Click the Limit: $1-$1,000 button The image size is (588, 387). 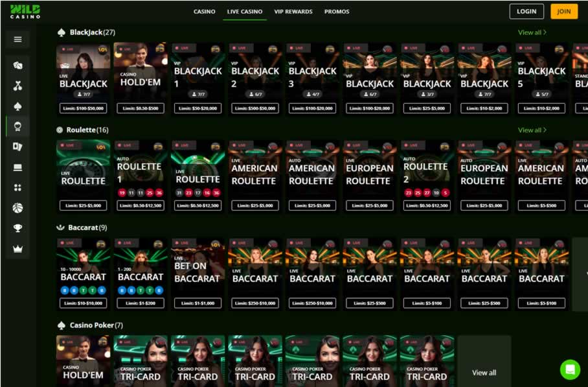click(198, 303)
